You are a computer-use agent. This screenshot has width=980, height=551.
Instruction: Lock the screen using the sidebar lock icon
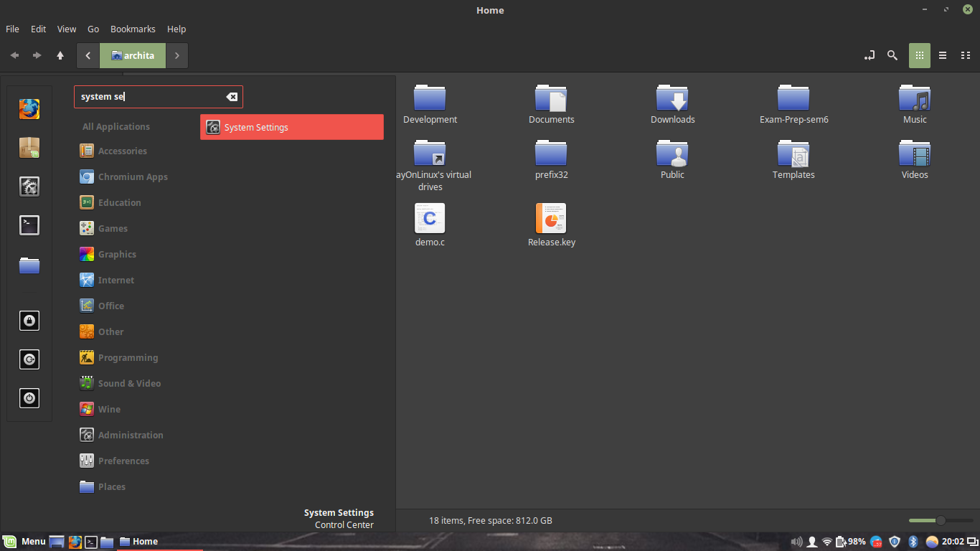coord(29,321)
